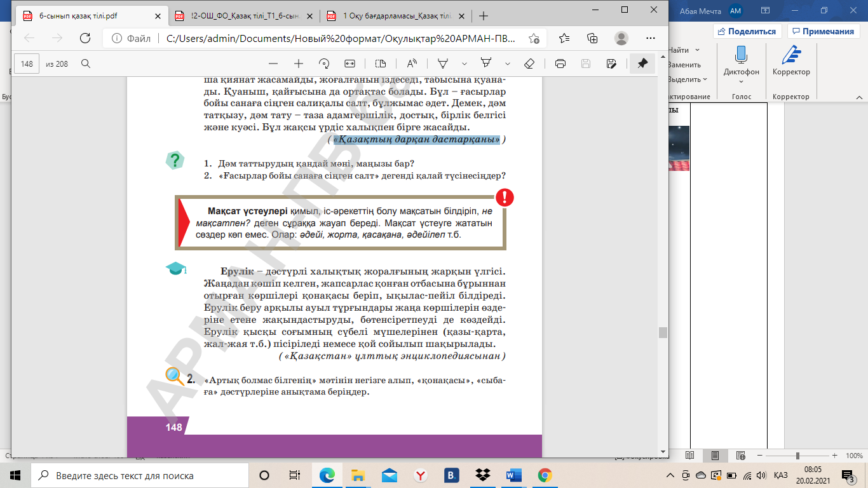Edit the PDF page number field
Image resolution: width=868 pixels, height=488 pixels.
pyautogui.click(x=27, y=64)
